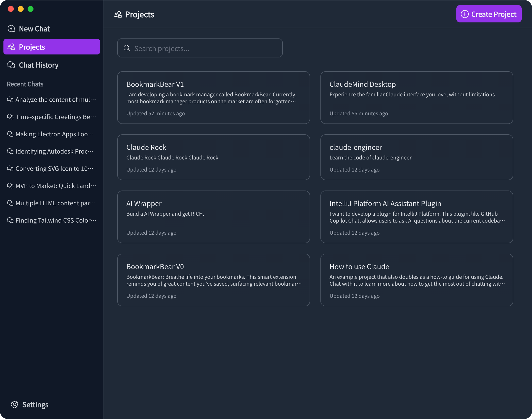
Task: Click the Chat History bubble icon
Action: point(11,65)
